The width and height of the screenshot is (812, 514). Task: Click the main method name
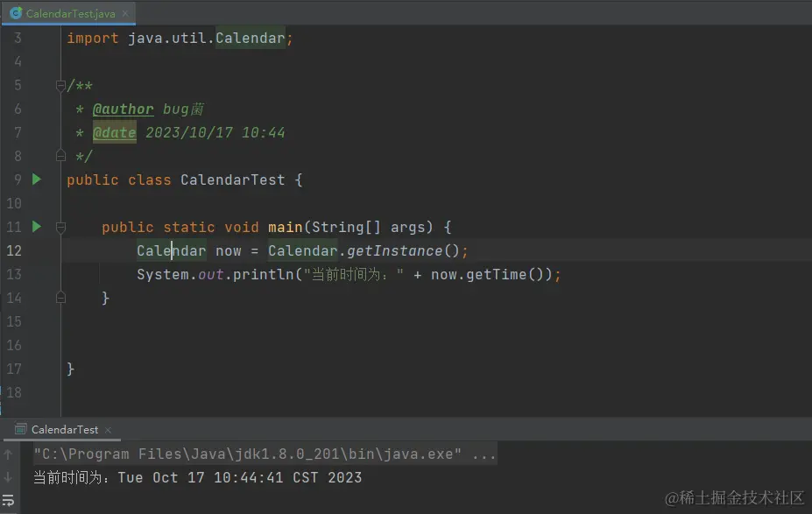point(286,228)
